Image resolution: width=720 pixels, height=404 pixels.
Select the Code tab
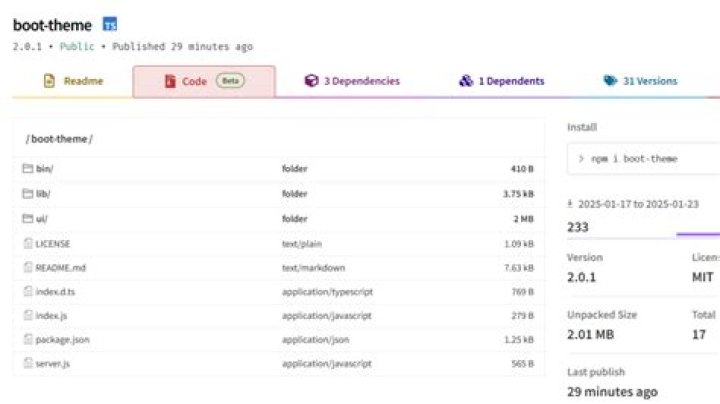[x=204, y=81]
